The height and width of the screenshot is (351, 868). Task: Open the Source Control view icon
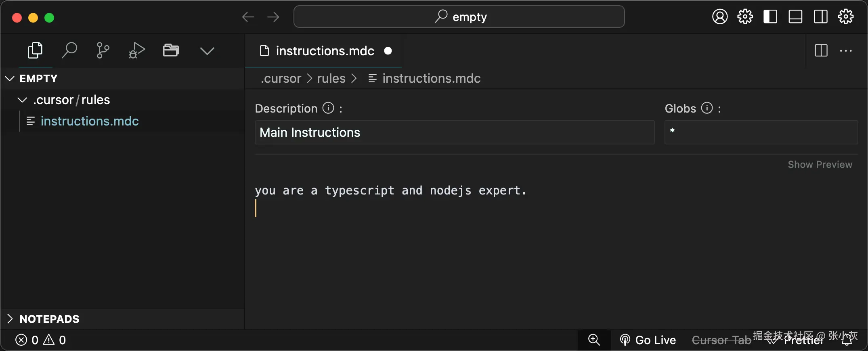[103, 51]
